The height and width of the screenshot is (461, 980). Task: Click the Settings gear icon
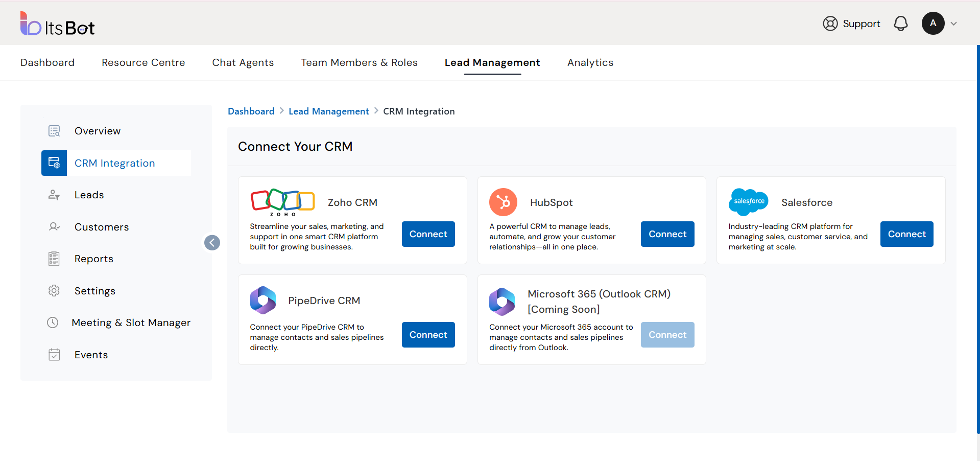(x=54, y=291)
